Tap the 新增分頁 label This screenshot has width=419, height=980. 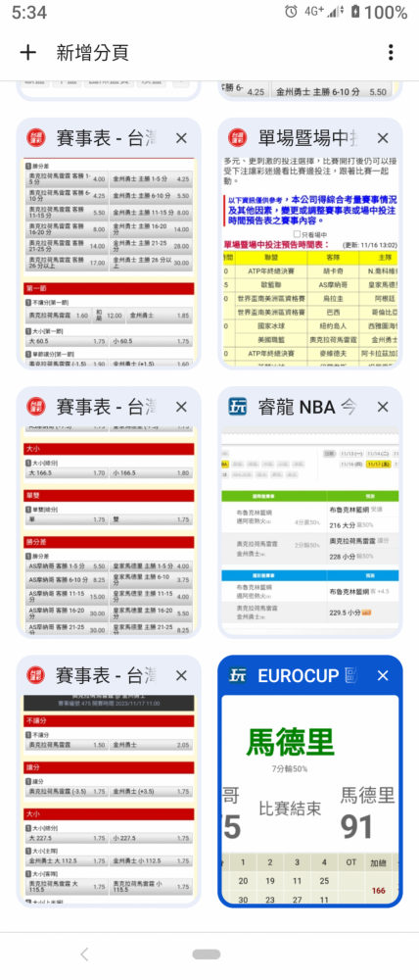92,53
